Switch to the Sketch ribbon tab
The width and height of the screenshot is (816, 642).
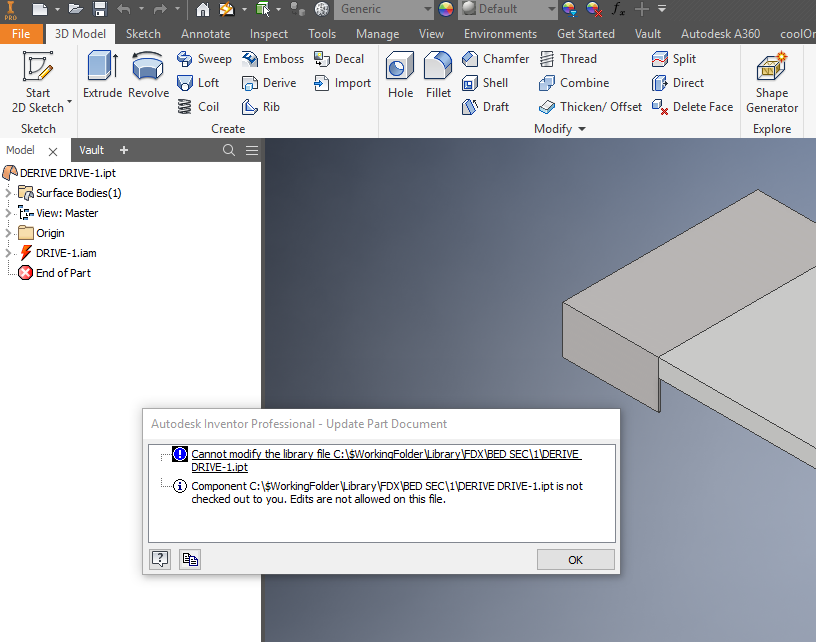[142, 33]
